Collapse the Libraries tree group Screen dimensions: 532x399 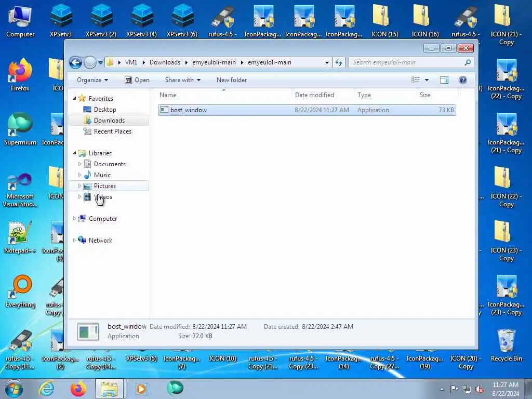click(75, 153)
